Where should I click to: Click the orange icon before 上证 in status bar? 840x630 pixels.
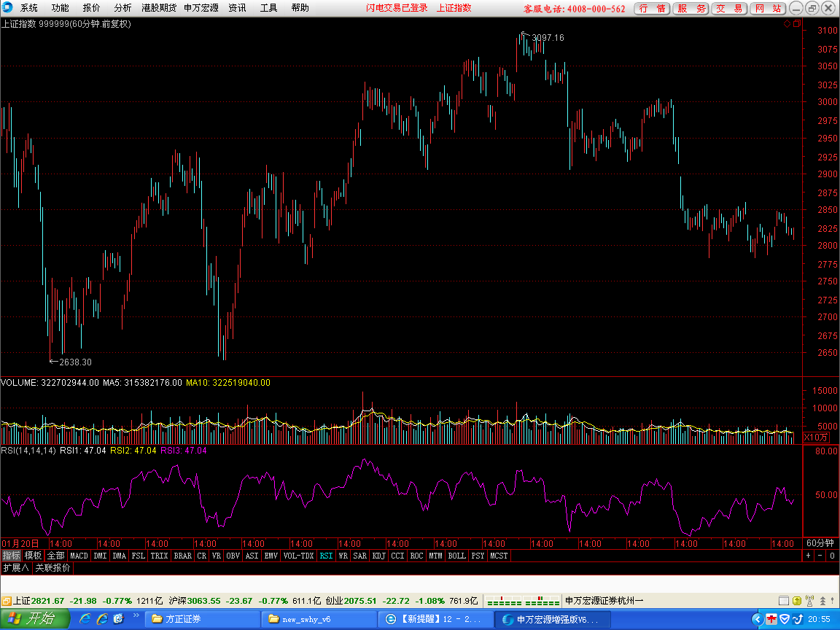(x=7, y=601)
